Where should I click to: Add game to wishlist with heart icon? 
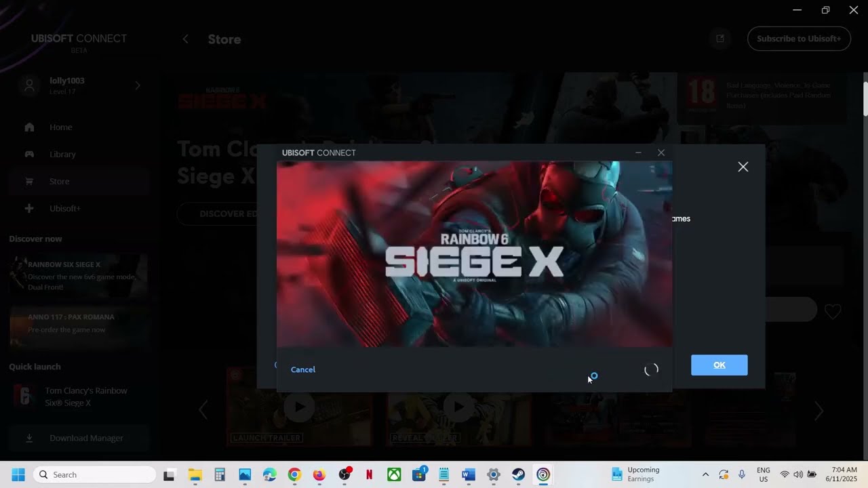(833, 312)
